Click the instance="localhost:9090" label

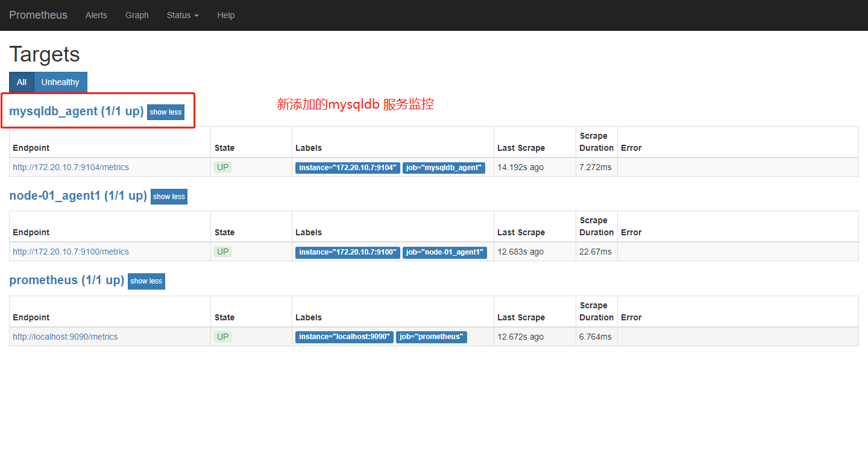click(344, 337)
